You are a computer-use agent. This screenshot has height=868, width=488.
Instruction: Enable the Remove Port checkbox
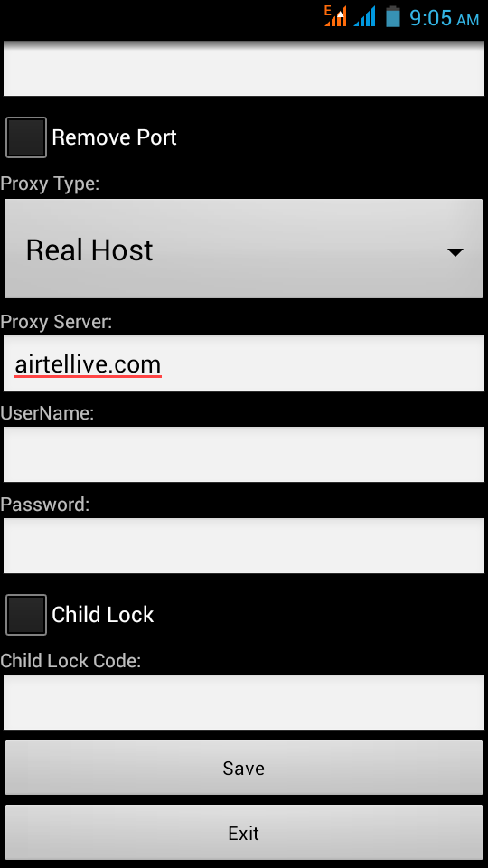26,137
